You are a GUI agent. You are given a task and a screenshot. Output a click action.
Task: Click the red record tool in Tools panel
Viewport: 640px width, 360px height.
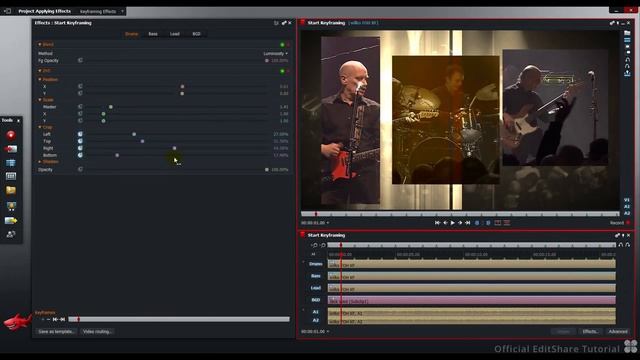(x=11, y=135)
